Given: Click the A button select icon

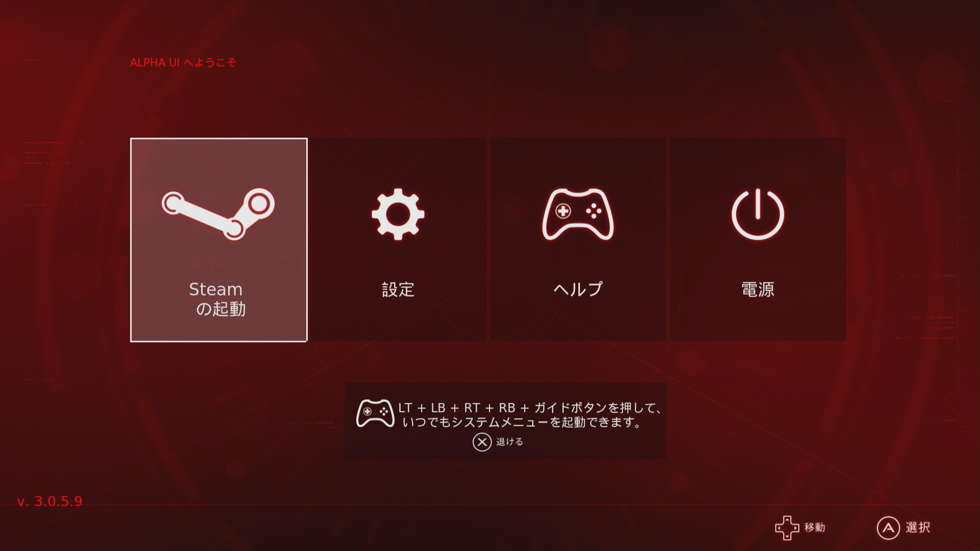Looking at the screenshot, I should point(888,528).
